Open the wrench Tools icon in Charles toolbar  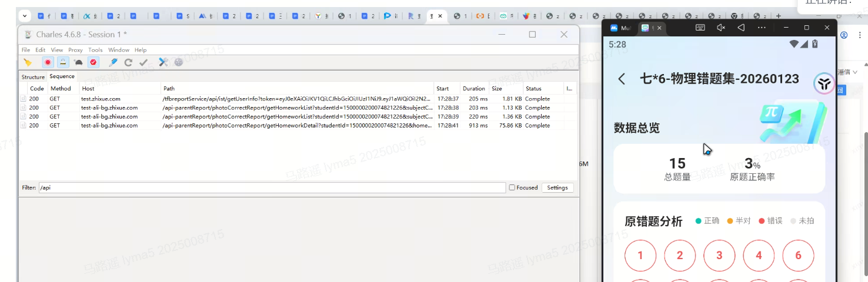pos(163,62)
